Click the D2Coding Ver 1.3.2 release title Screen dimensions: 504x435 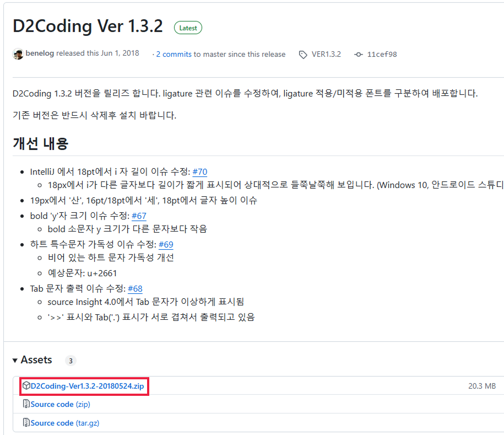point(88,26)
